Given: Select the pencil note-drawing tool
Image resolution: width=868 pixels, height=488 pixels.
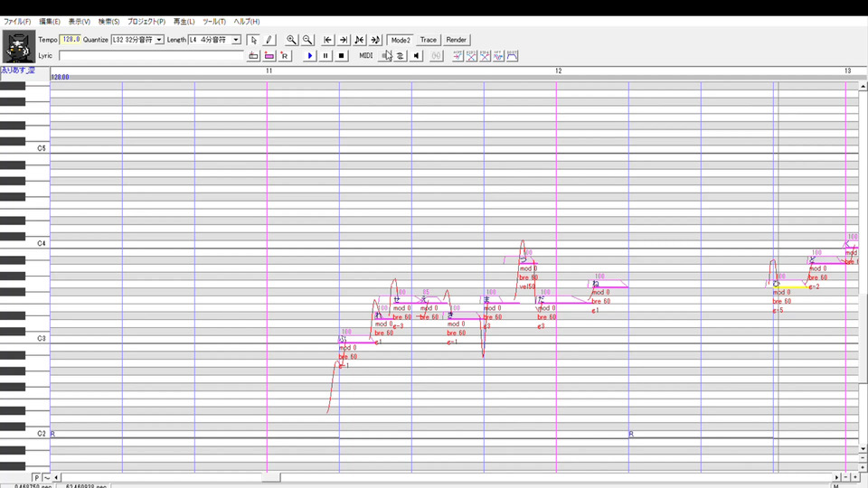Looking at the screenshot, I should (269, 40).
